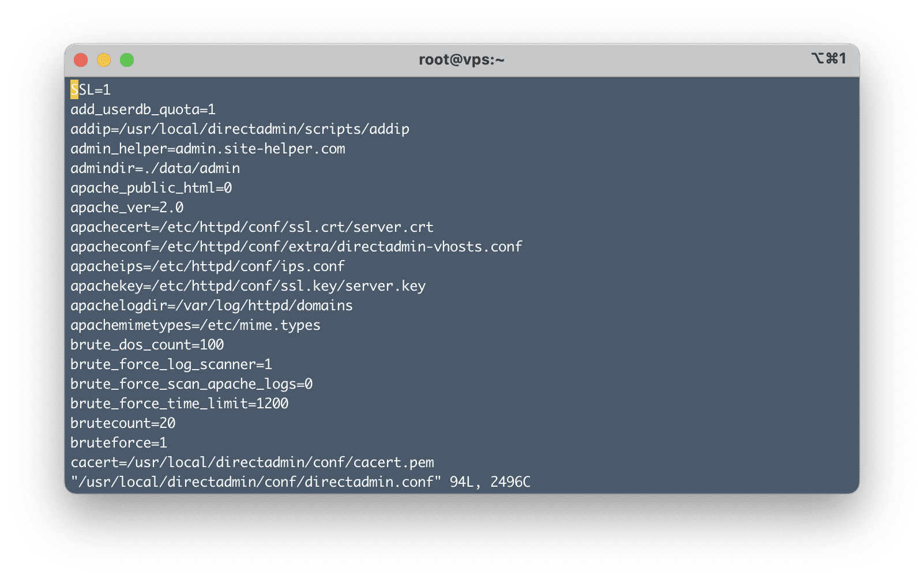Click the yellow minimize traffic light button
Viewport: 924px width, 579px height.
pyautogui.click(x=104, y=59)
